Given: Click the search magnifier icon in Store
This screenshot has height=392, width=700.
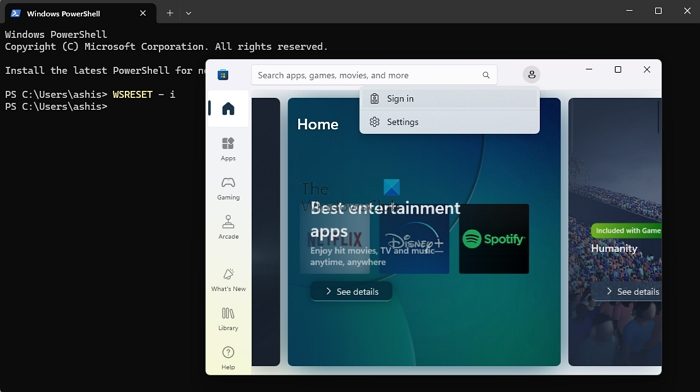Looking at the screenshot, I should (486, 75).
